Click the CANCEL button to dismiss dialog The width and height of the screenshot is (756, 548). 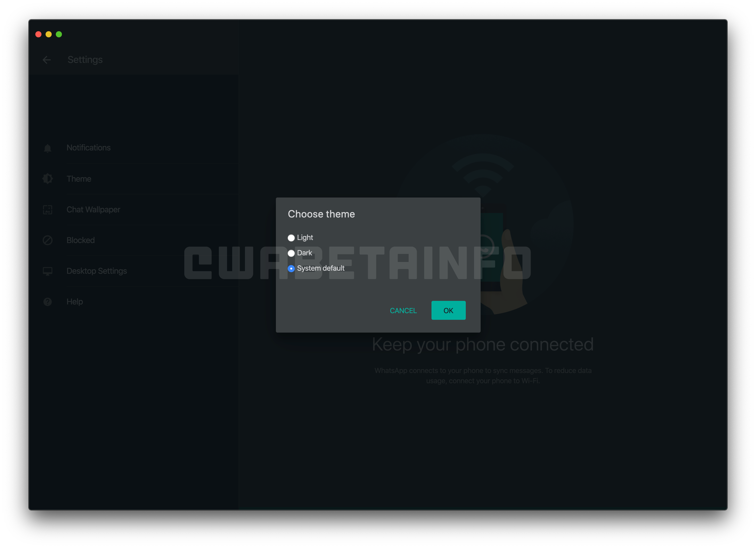point(404,310)
